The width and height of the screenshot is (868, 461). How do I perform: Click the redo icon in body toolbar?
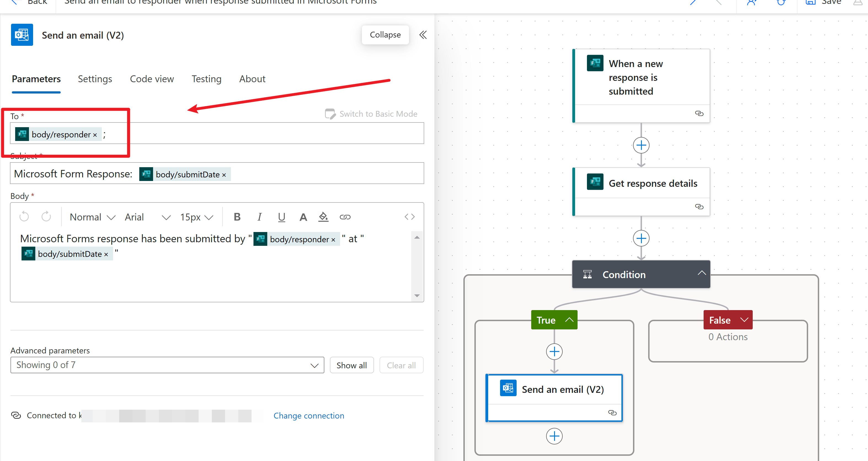click(46, 217)
